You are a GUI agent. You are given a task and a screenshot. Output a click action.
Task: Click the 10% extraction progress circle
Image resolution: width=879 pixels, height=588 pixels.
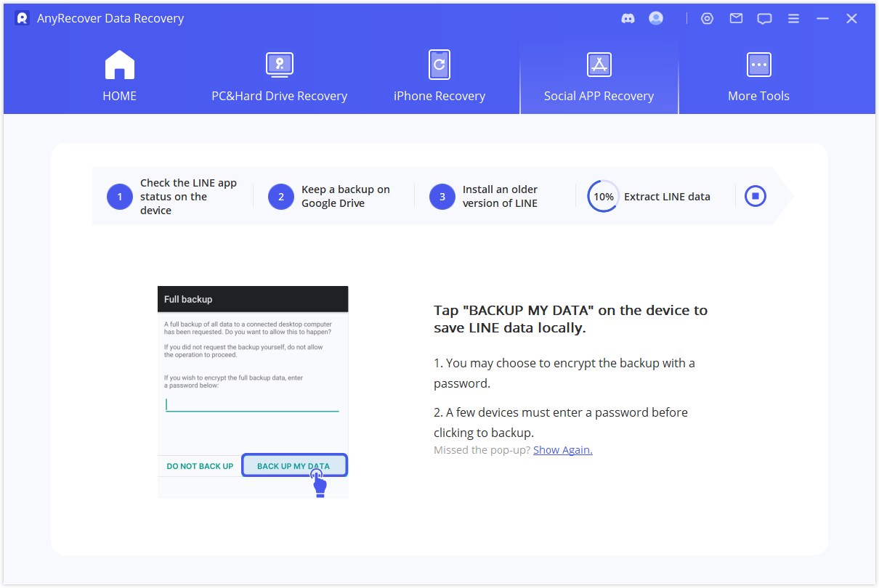coord(603,196)
